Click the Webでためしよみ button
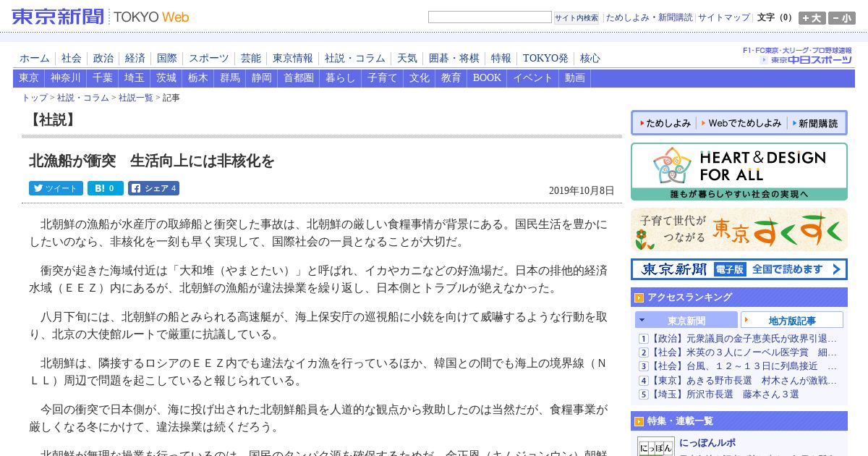The image size is (868, 456). (741, 124)
